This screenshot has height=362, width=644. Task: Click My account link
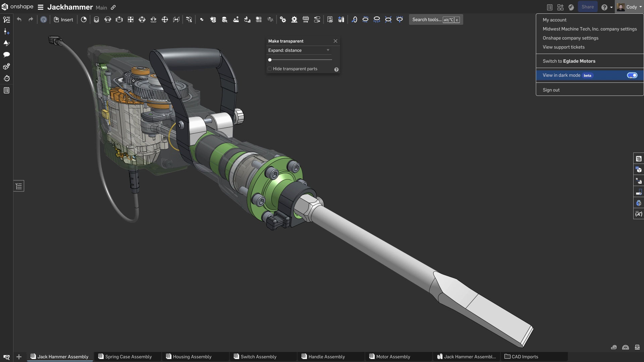click(554, 20)
